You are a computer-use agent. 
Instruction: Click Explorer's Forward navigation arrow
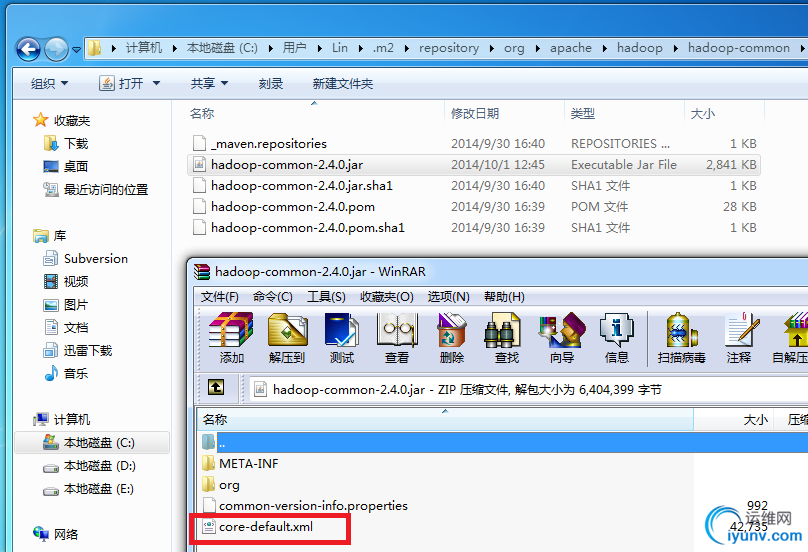point(56,49)
